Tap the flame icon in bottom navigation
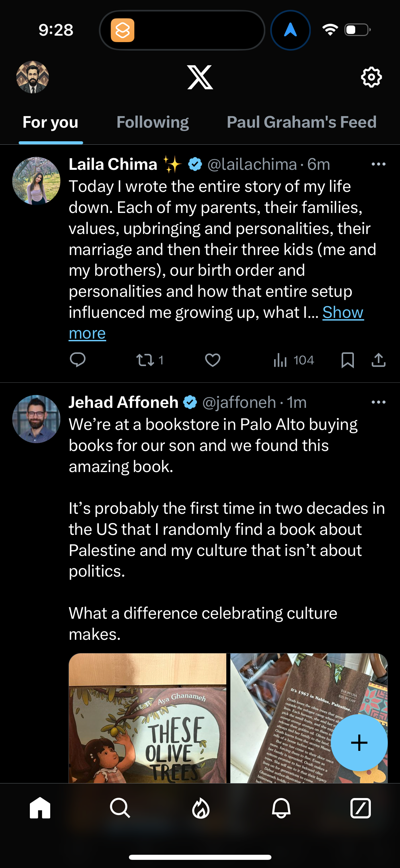The width and height of the screenshot is (400, 868). [x=200, y=808]
